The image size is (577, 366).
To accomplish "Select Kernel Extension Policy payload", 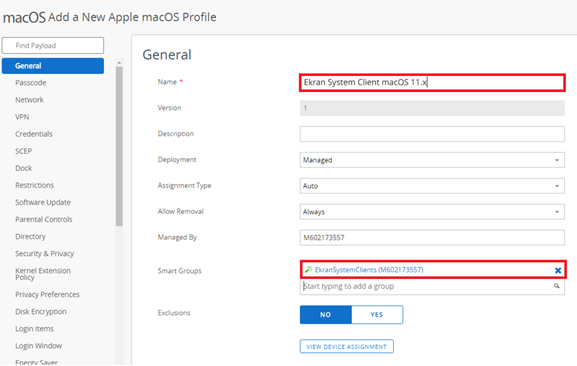I will click(43, 274).
